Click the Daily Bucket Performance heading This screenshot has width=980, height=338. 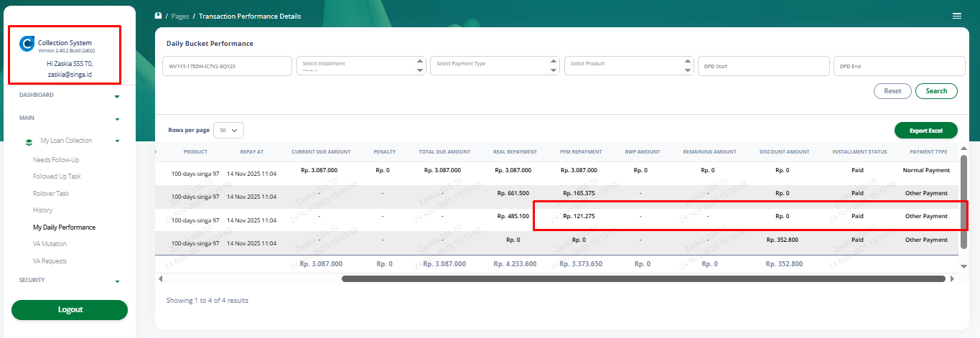[210, 44]
